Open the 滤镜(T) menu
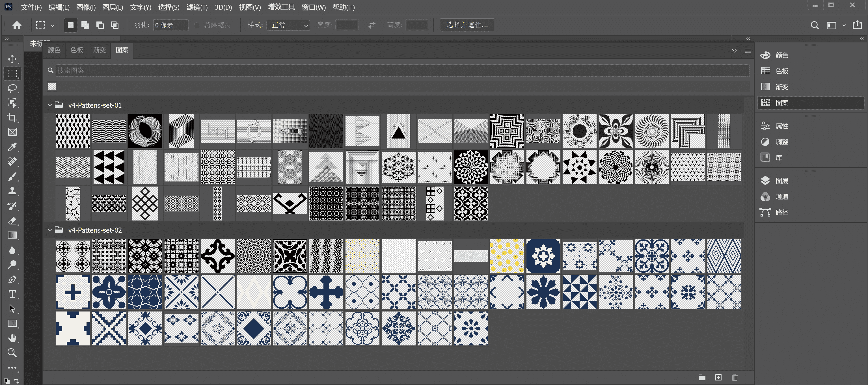The height and width of the screenshot is (385, 868). tap(197, 7)
